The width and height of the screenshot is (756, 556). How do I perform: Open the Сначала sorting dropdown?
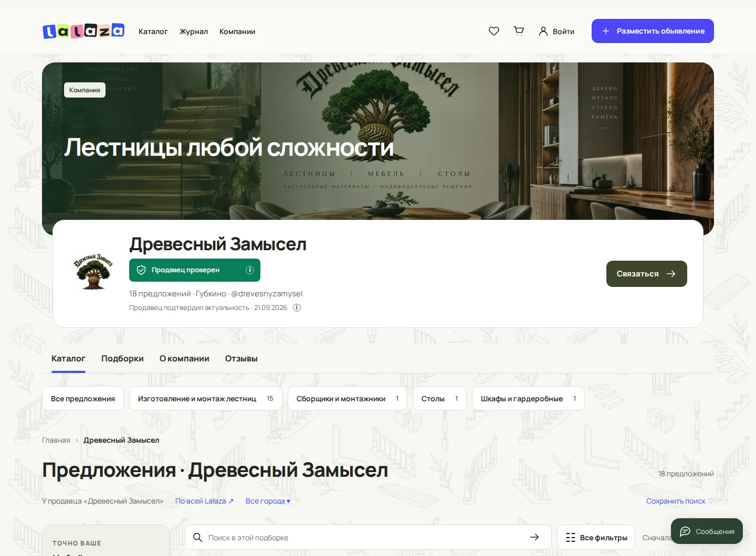(656, 538)
